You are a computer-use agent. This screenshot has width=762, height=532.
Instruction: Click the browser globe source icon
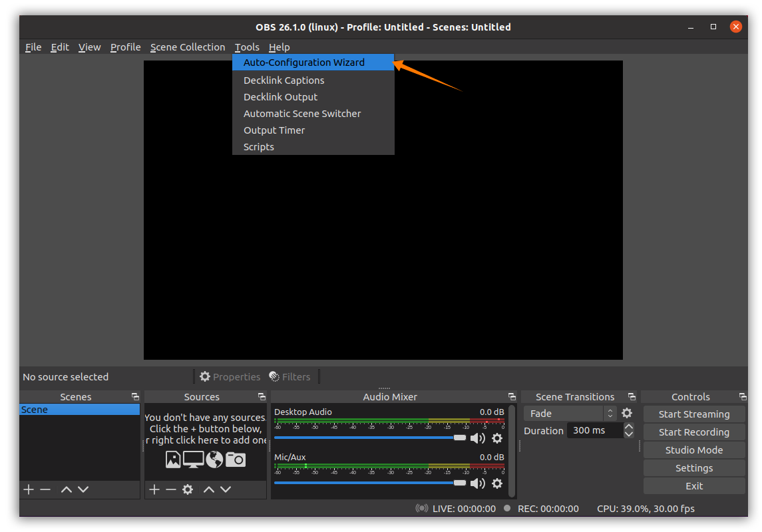pos(214,460)
